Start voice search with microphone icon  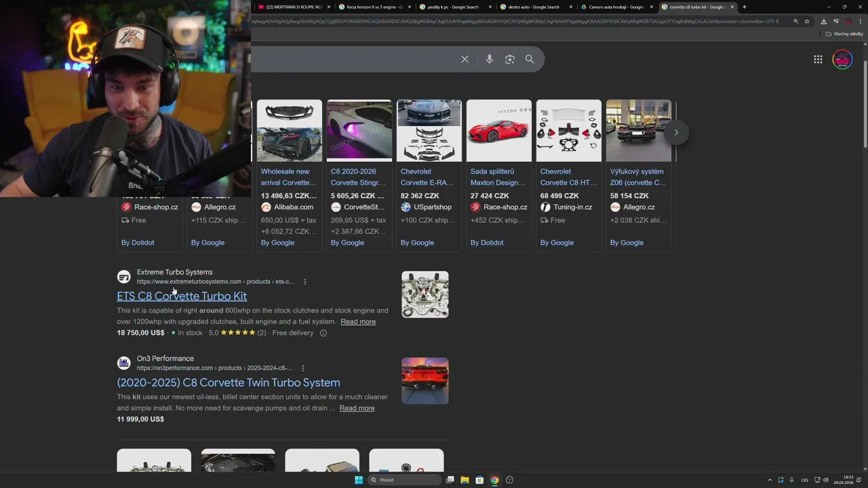pos(489,60)
